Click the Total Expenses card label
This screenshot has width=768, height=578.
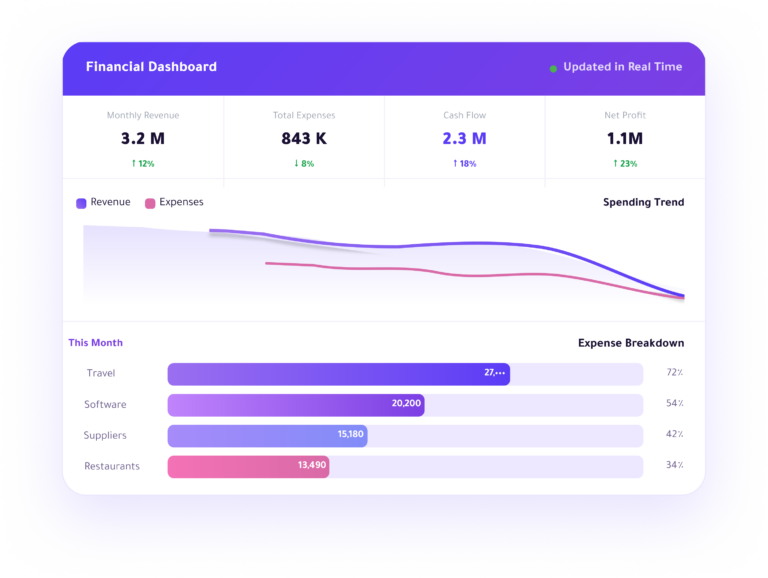tap(304, 116)
